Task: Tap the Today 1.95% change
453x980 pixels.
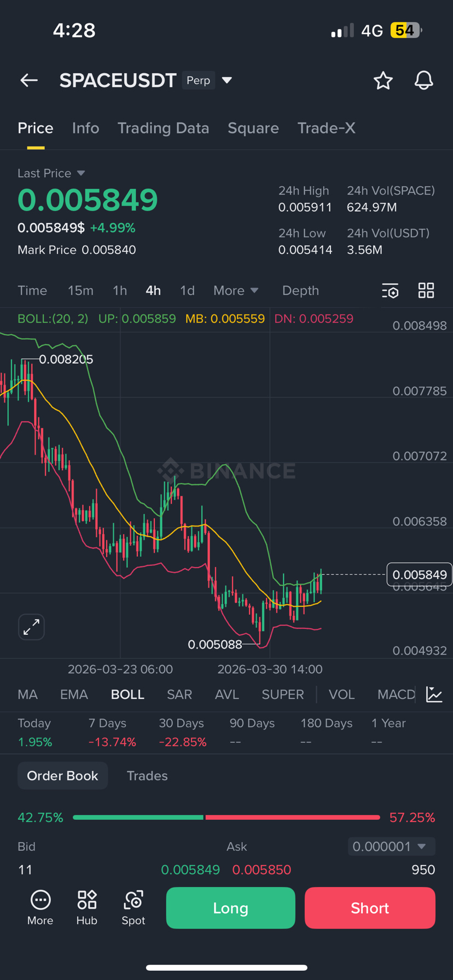Action: 35,742
